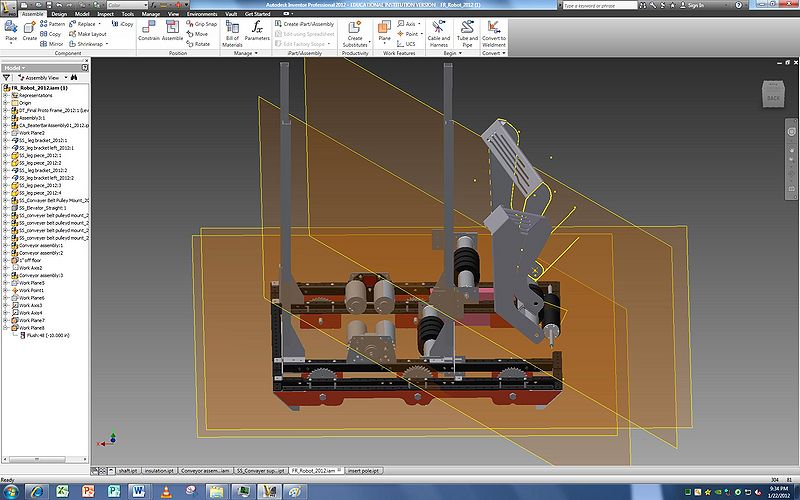Switch to the Design ribbon tab
This screenshot has height=500, width=800.
[x=59, y=14]
